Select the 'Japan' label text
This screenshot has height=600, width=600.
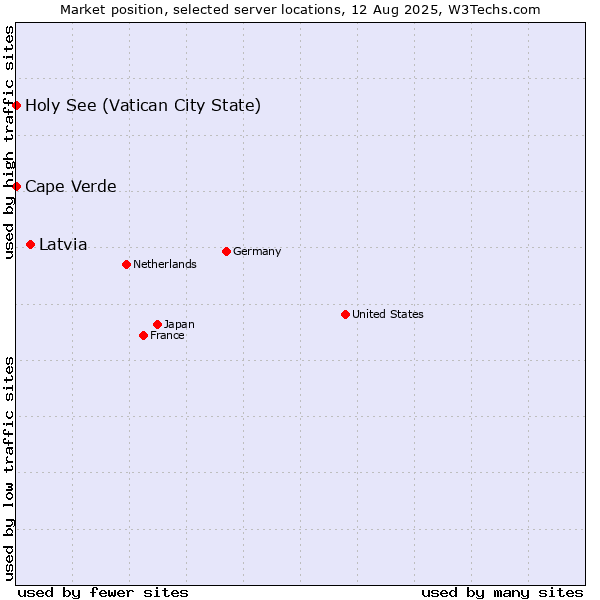(x=179, y=324)
